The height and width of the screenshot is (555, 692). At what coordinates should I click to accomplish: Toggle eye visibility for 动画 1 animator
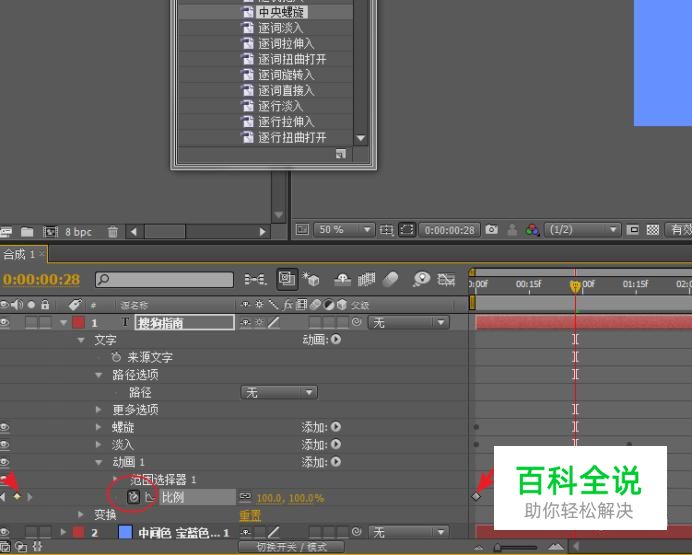click(x=5, y=462)
